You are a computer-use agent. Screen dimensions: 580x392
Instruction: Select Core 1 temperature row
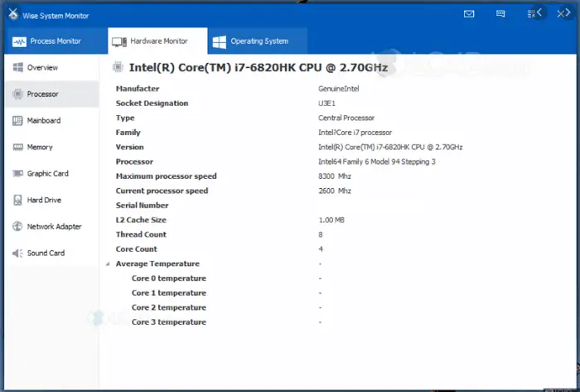(x=169, y=293)
